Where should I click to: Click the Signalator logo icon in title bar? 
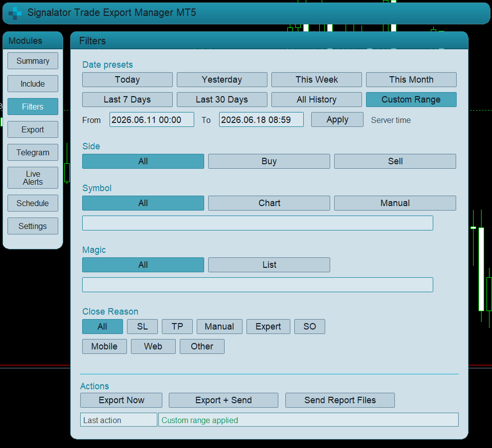point(15,13)
